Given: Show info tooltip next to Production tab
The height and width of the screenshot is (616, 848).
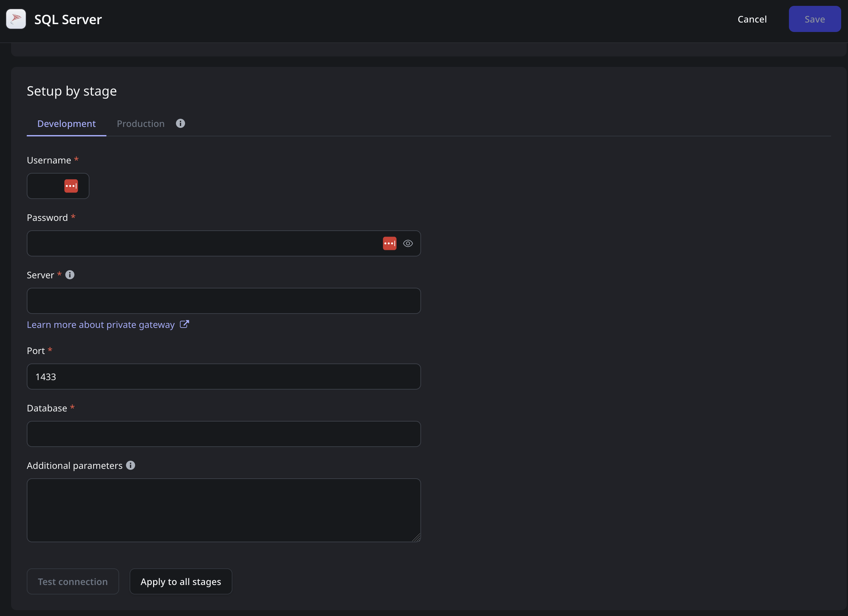Looking at the screenshot, I should [x=181, y=123].
